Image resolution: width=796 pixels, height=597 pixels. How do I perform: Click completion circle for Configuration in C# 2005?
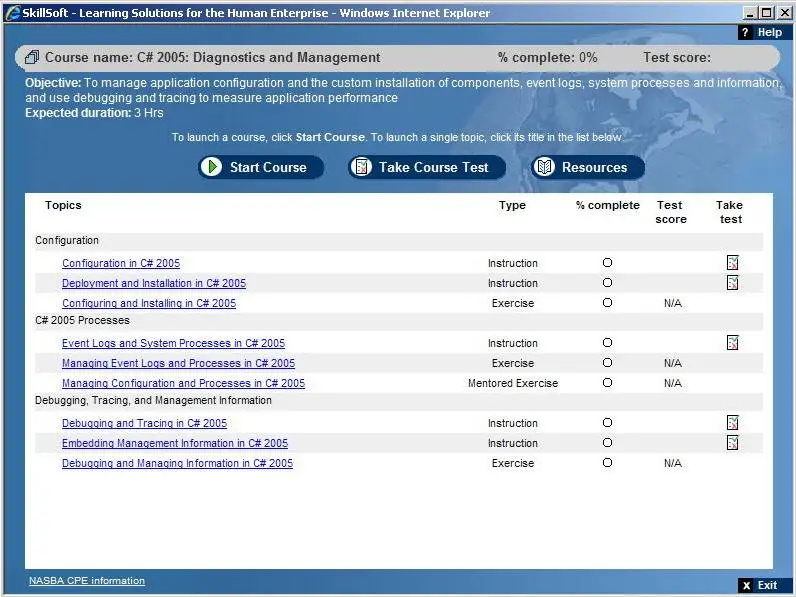pyautogui.click(x=607, y=262)
